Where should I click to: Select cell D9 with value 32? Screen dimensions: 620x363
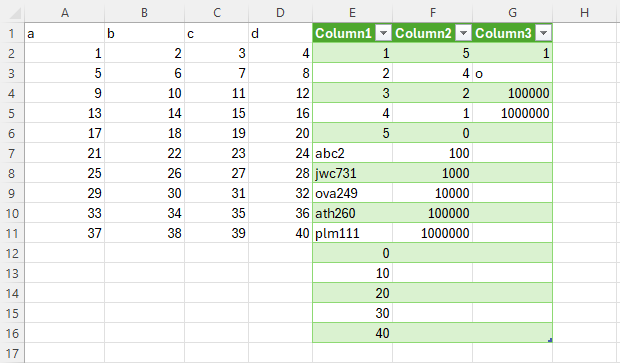pyautogui.click(x=280, y=193)
